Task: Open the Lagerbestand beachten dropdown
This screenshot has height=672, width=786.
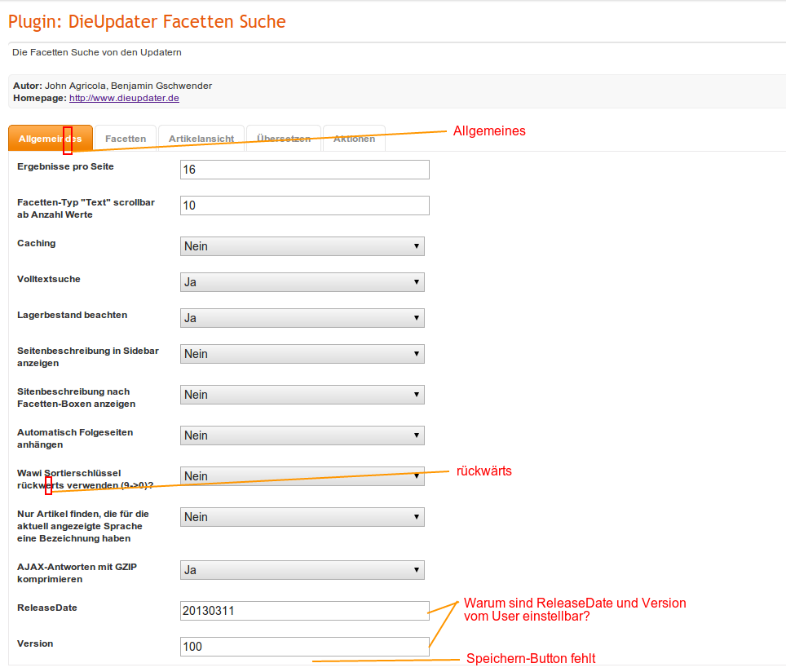Action: [302, 318]
